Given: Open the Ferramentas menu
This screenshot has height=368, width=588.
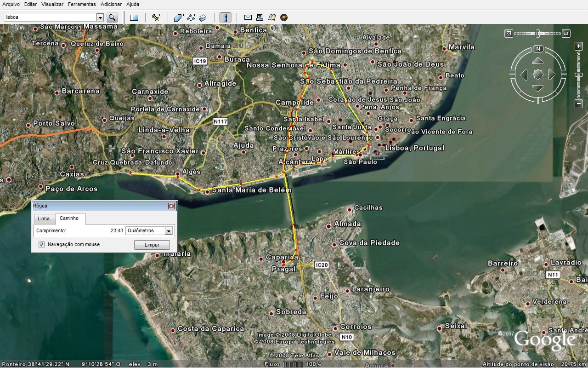Looking at the screenshot, I should click(x=82, y=4).
